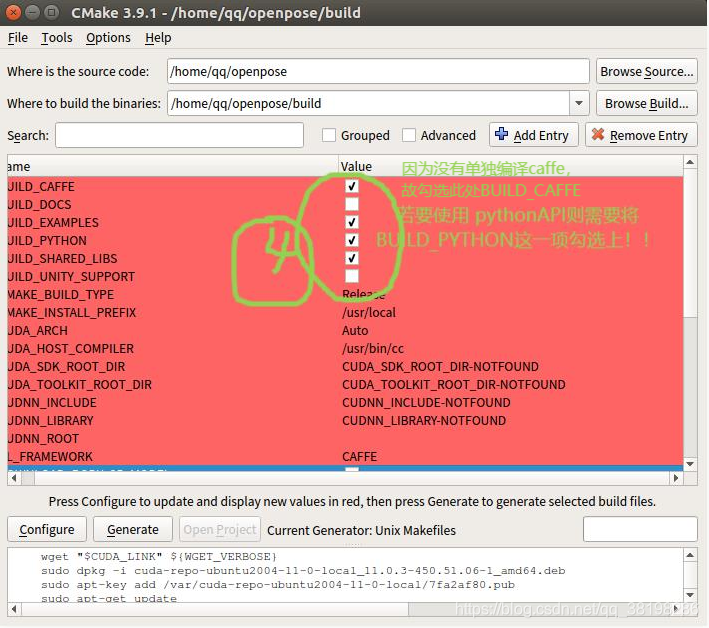
Task: Select the BUILD_CAFFE row name
Action: [41, 186]
